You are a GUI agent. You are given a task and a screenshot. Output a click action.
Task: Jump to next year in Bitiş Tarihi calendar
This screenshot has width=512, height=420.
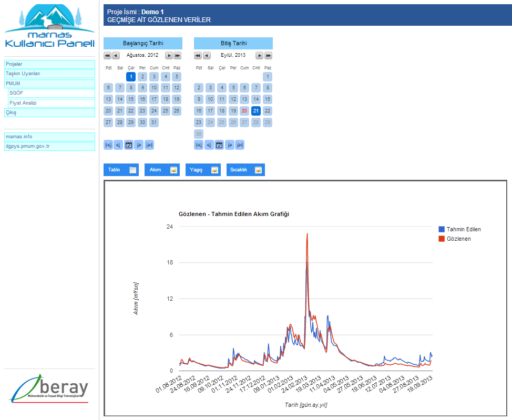coord(268,55)
